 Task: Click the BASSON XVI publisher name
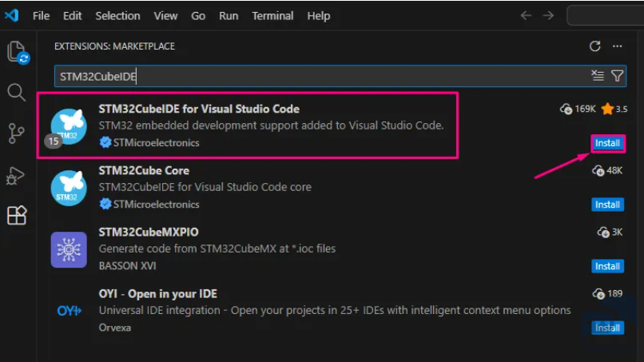127,266
